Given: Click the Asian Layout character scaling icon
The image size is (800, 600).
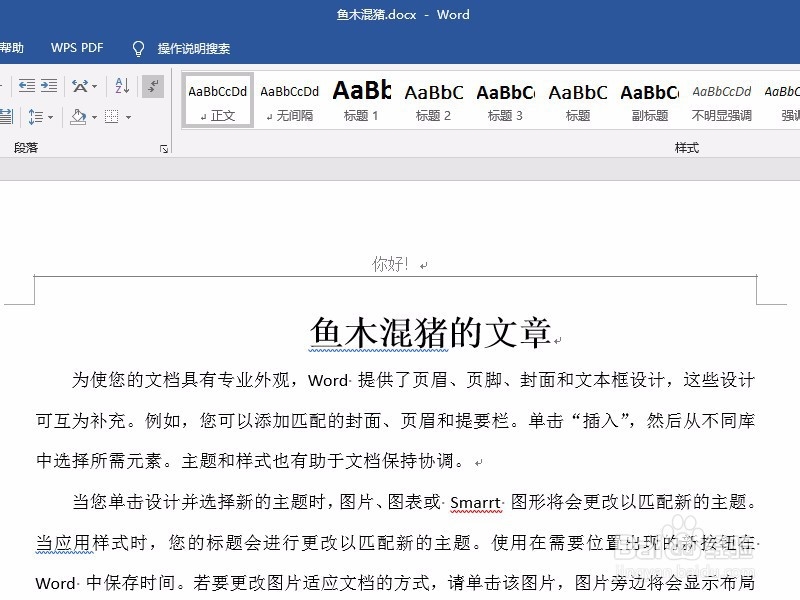Looking at the screenshot, I should [80, 86].
